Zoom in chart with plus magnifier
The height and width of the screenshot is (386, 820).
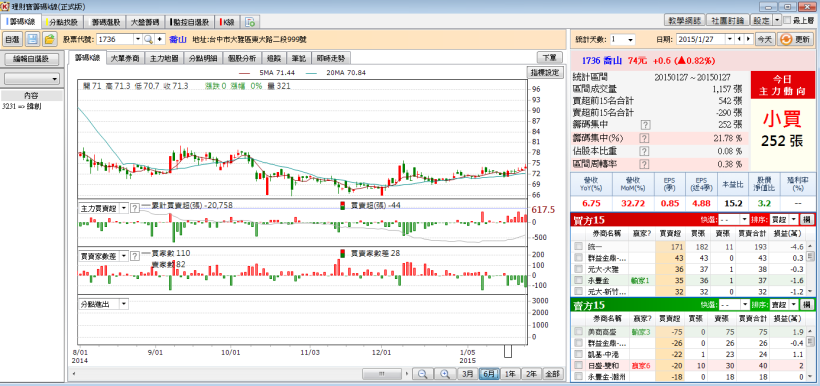[x=445, y=374]
